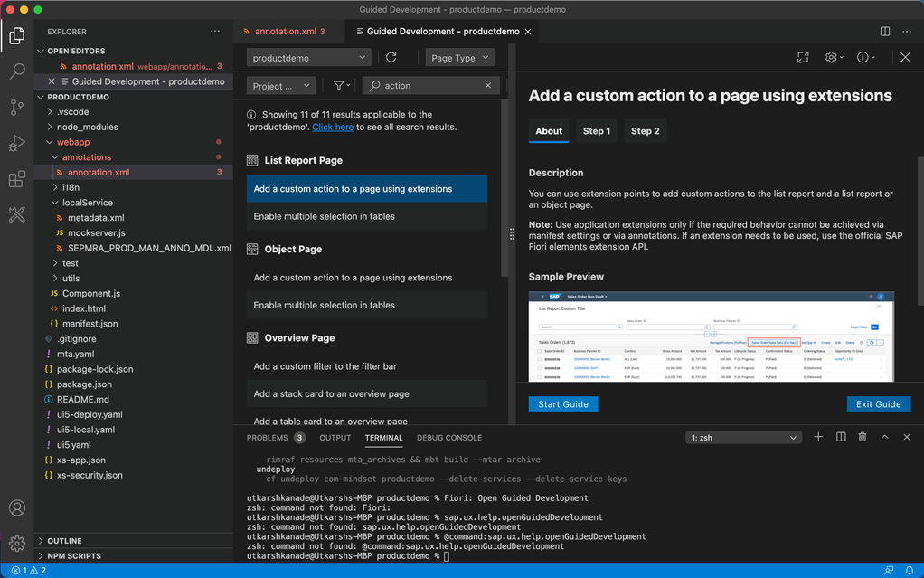Follow 'Click here' all results link
Viewport: 924px width, 578px height.
[x=333, y=127]
